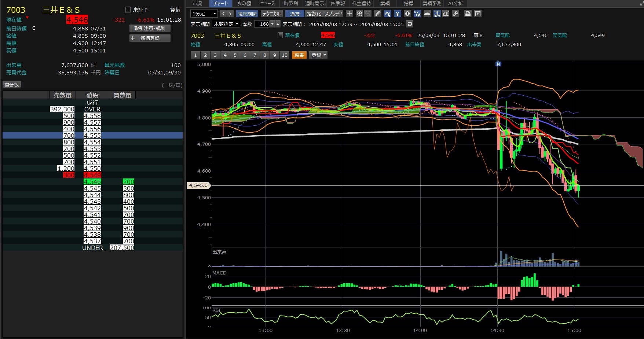Increase bar count with up arrow
The width and height of the screenshot is (644, 339).
tap(278, 24)
